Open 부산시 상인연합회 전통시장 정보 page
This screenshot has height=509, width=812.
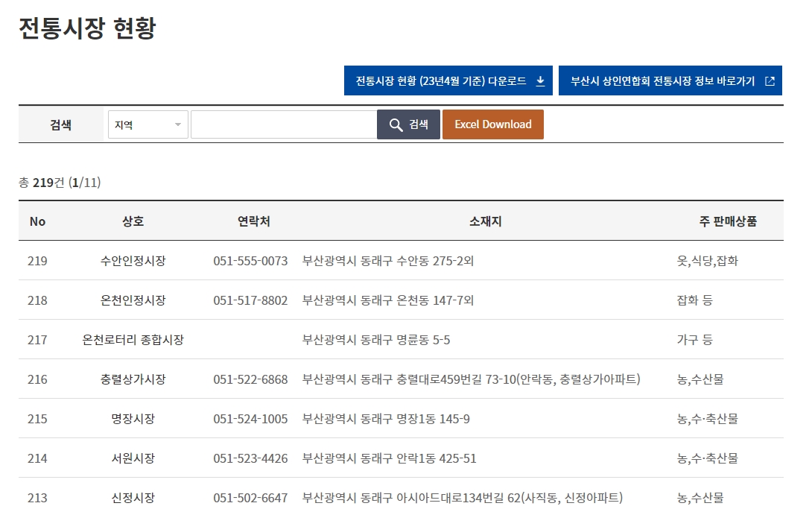[x=670, y=80]
